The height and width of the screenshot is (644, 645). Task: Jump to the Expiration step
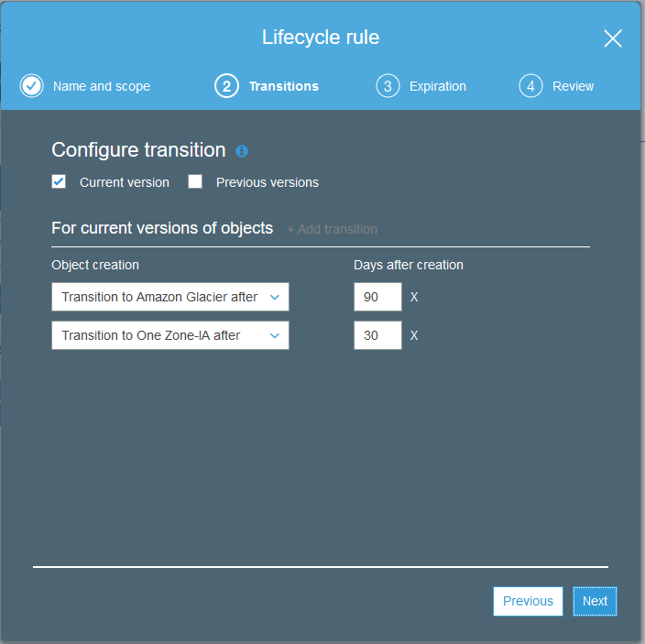438,86
